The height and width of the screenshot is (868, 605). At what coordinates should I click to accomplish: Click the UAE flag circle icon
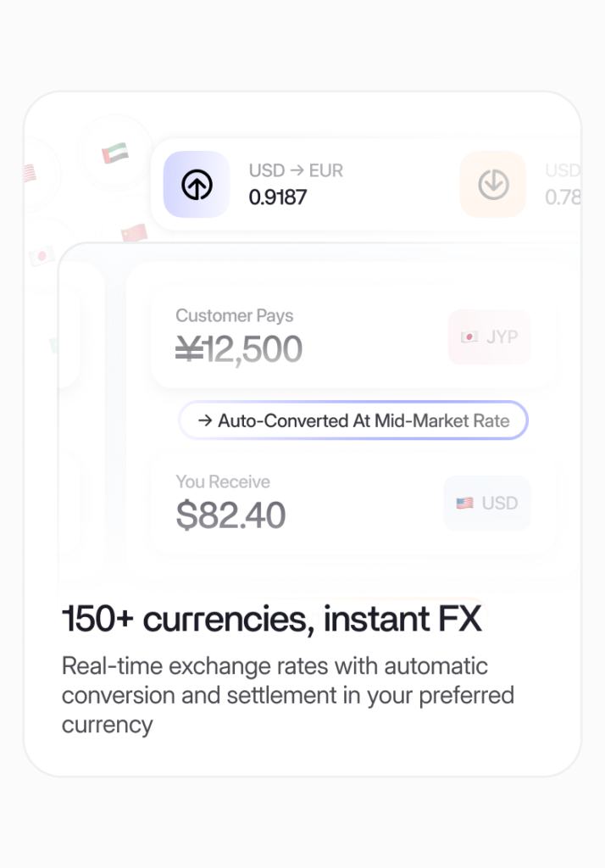click(114, 154)
